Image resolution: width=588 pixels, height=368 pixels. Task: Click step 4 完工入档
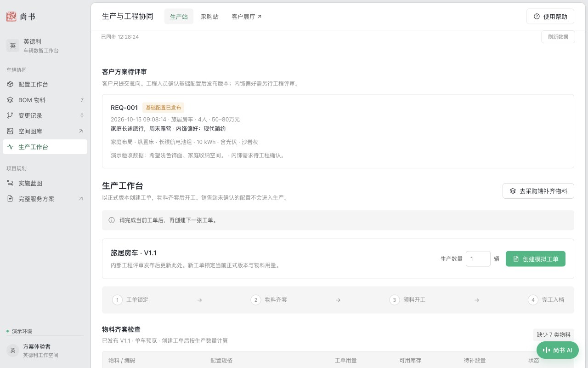click(546, 300)
